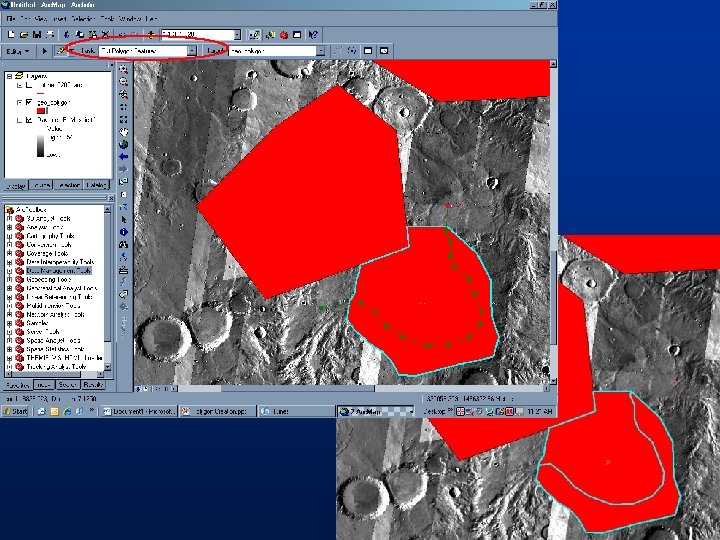Open the Insert menu
Screen dimensions: 720x540
(59, 19)
